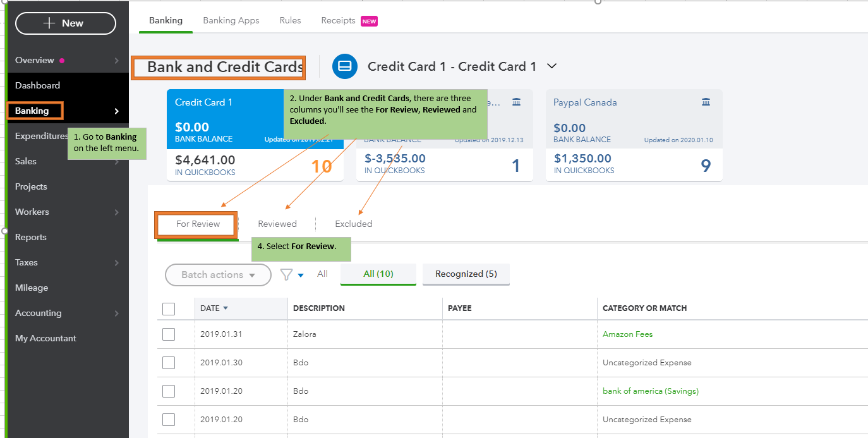Check the box for the Zalora transaction
This screenshot has width=868, height=438.
[169, 334]
